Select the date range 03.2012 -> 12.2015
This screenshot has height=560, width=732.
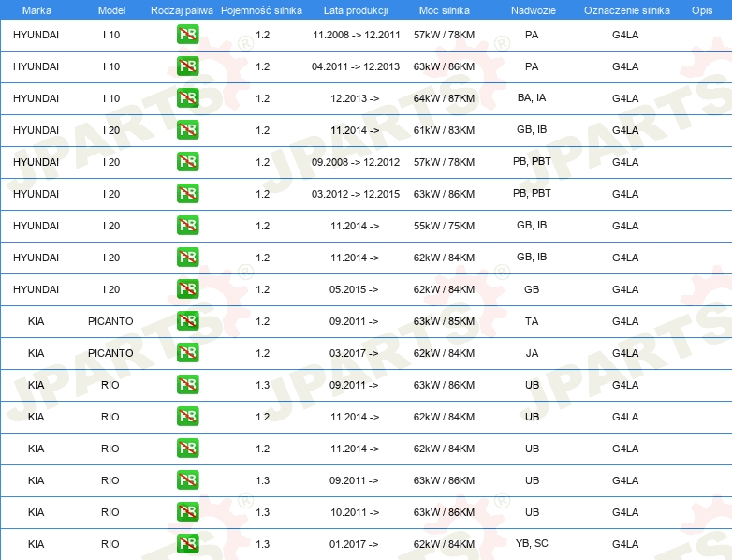(356, 193)
